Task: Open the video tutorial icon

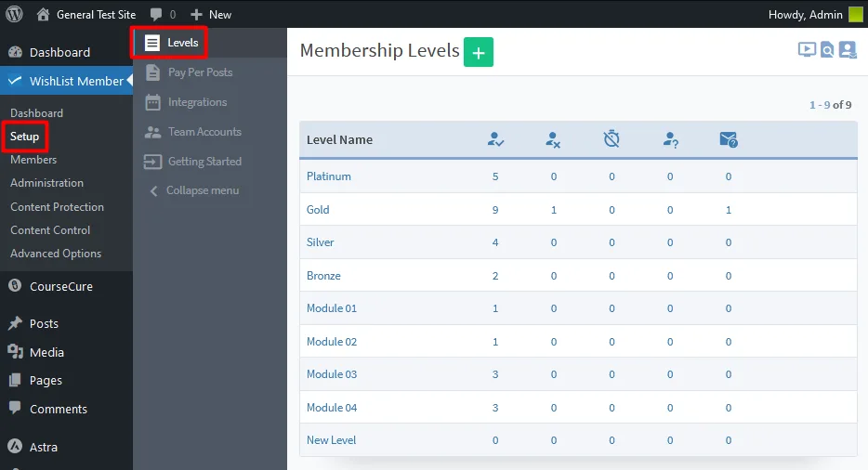Action: coord(807,50)
